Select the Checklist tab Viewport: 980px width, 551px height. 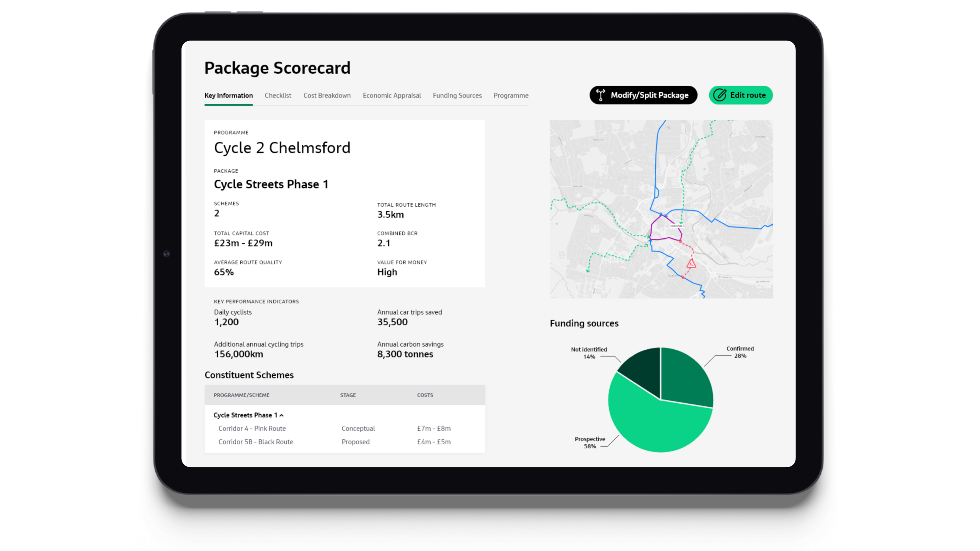click(x=278, y=95)
